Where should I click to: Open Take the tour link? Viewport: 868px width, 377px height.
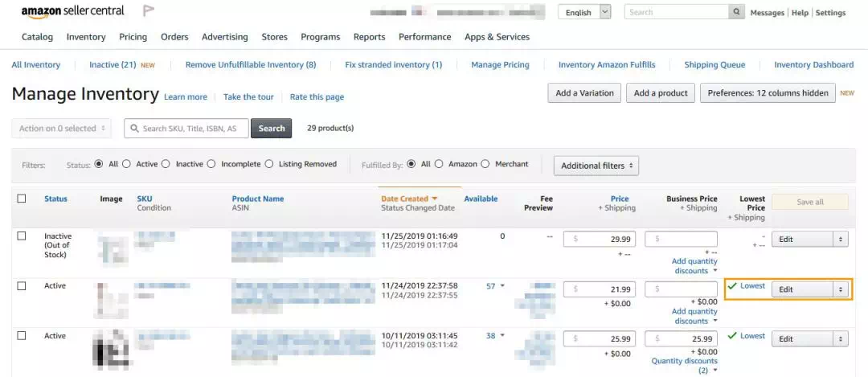pos(248,97)
